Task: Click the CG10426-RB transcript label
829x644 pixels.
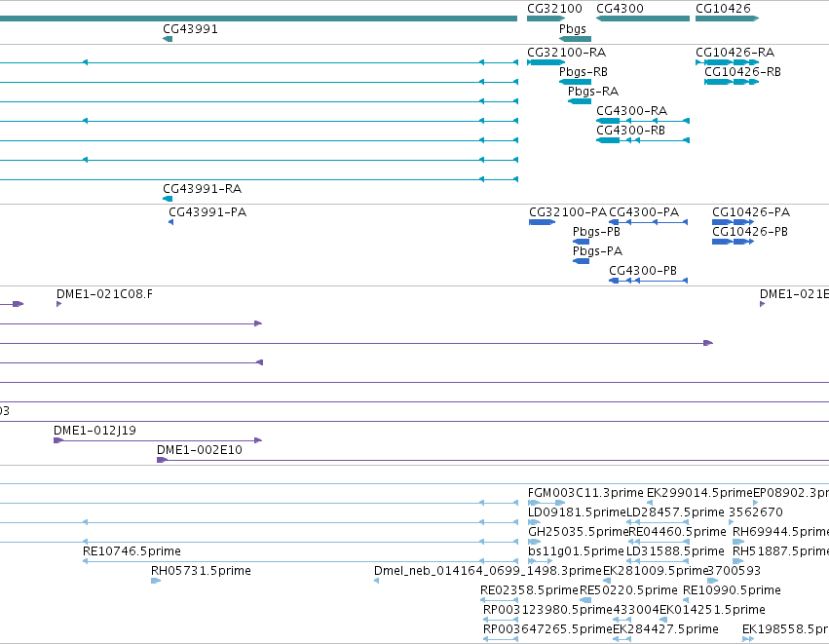Action: [x=742, y=72]
